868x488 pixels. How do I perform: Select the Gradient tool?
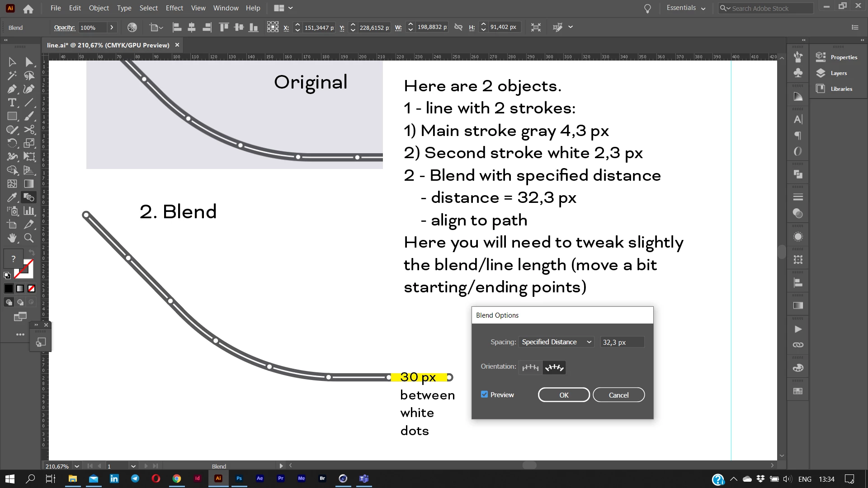click(29, 184)
